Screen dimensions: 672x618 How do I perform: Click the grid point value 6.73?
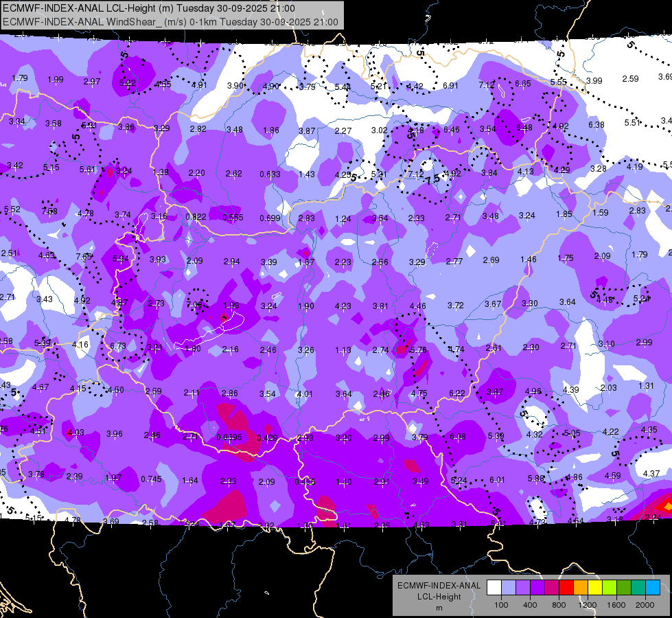point(118,345)
